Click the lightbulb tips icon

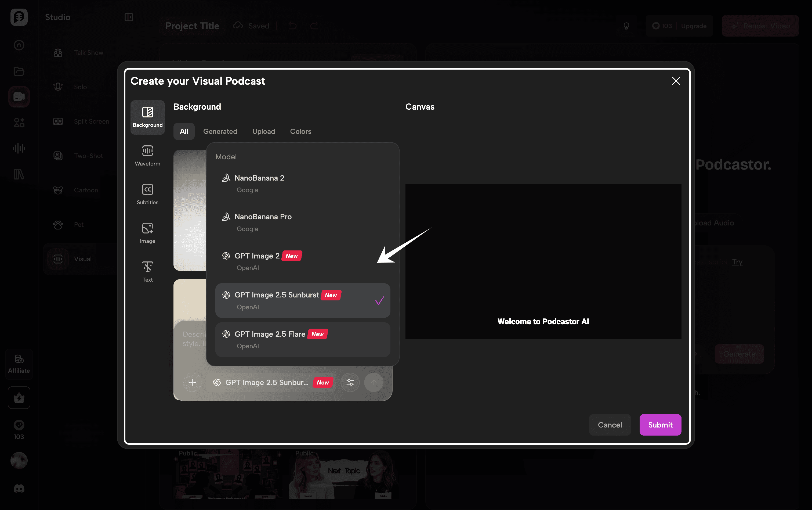(x=626, y=26)
